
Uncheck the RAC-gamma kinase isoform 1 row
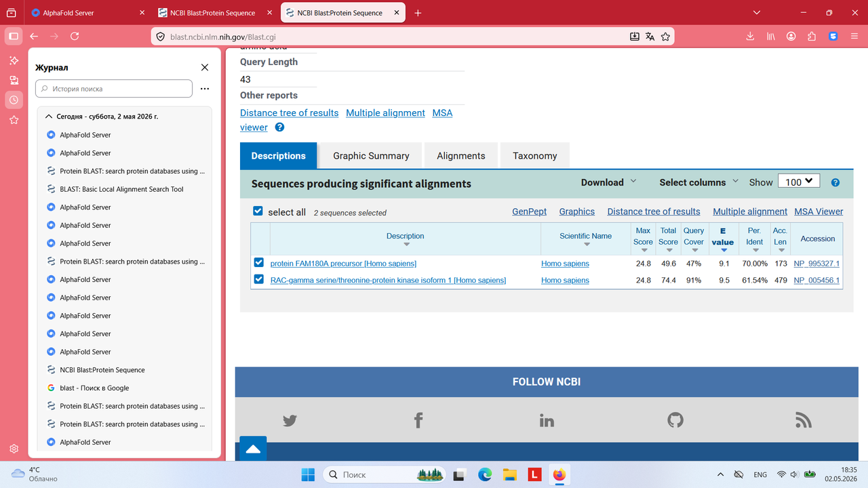tap(258, 280)
